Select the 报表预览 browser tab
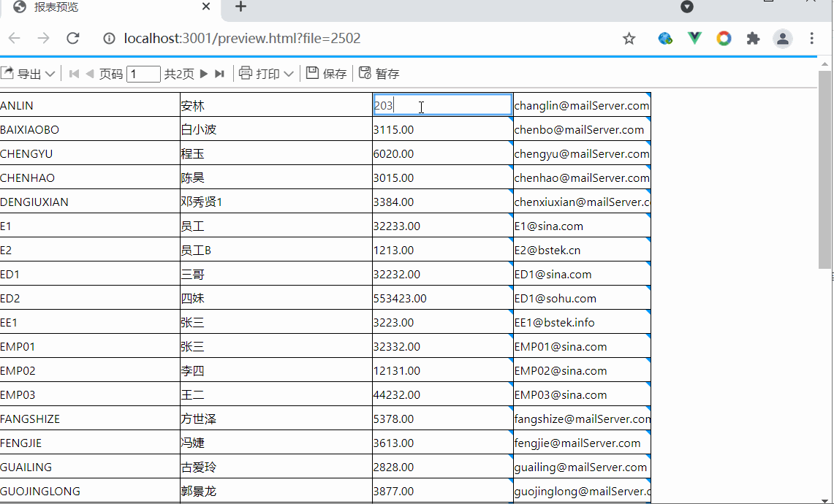Screen dimensions: 834x504 (110, 7)
